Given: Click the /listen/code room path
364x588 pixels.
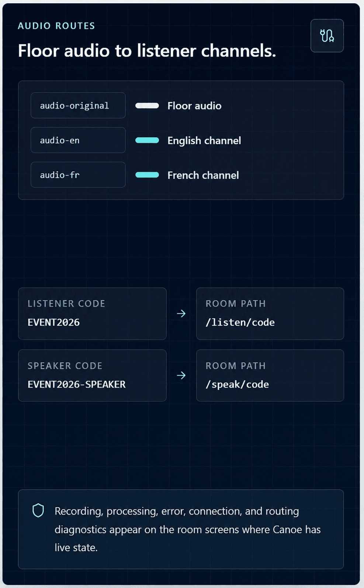Looking at the screenshot, I should click(x=240, y=322).
